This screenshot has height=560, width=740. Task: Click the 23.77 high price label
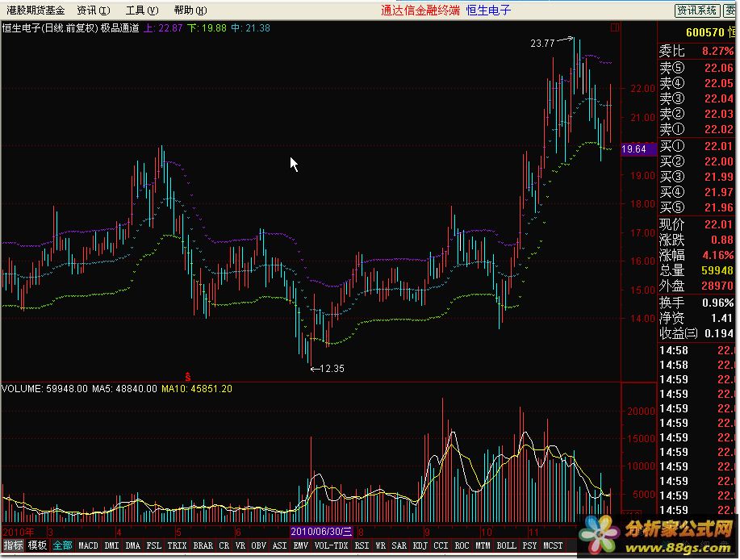542,44
